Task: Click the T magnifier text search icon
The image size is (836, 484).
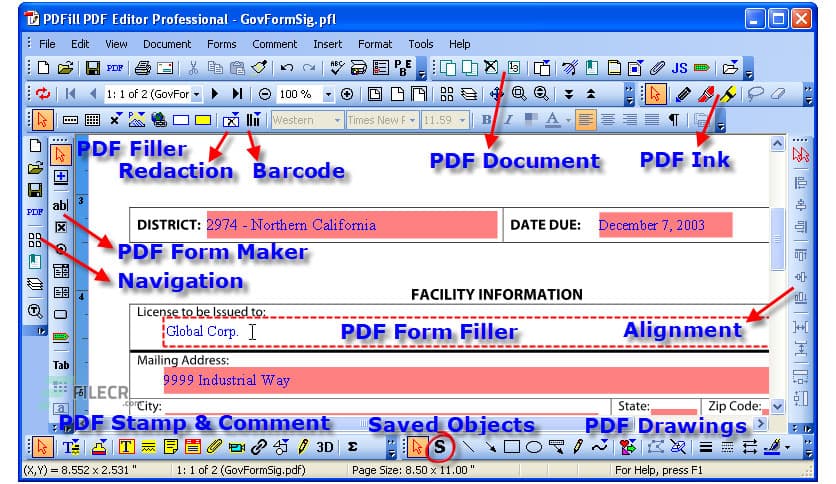Action: [x=35, y=311]
